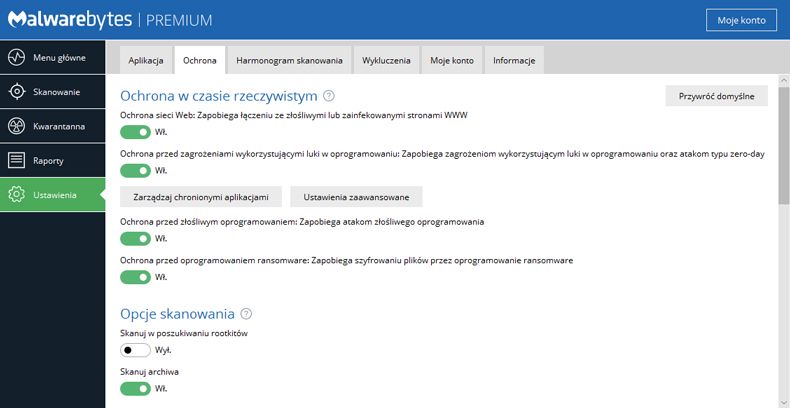Click the Menu główne pulse icon
Image resolution: width=790 pixels, height=408 pixels.
17,57
